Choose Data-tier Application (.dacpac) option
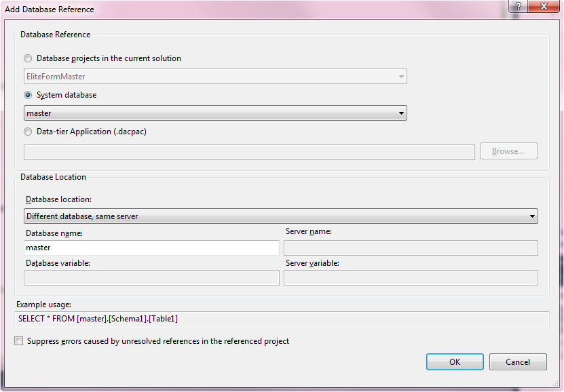The width and height of the screenshot is (564, 392). coord(28,132)
